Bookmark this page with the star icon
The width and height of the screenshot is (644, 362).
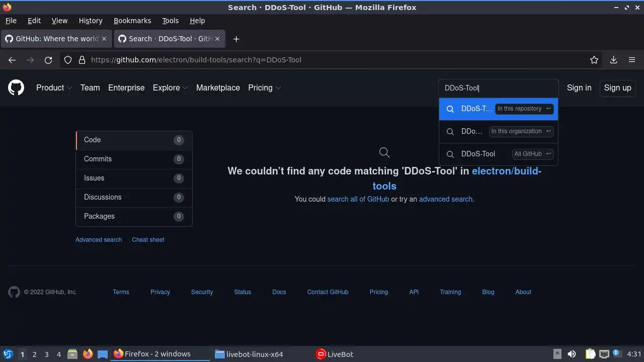click(594, 60)
